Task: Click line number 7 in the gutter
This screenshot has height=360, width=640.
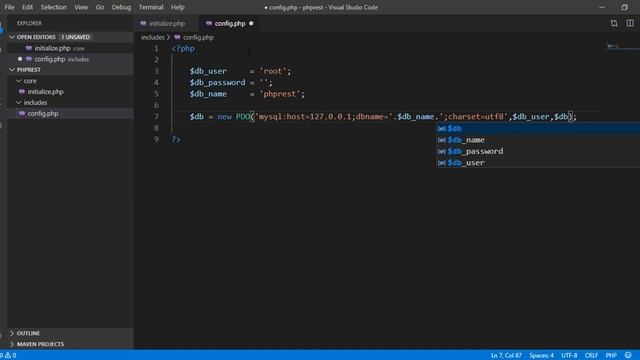Action: pyautogui.click(x=156, y=117)
